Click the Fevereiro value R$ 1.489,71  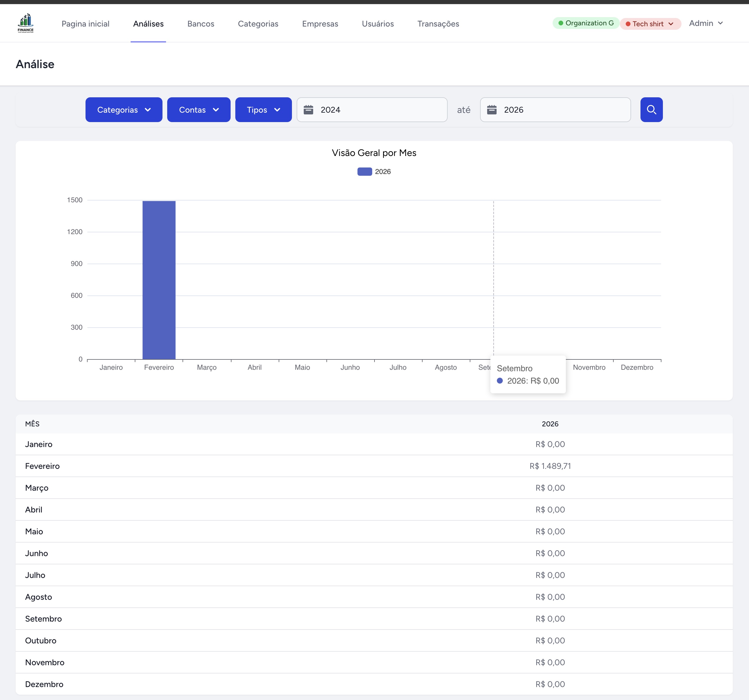(550, 466)
